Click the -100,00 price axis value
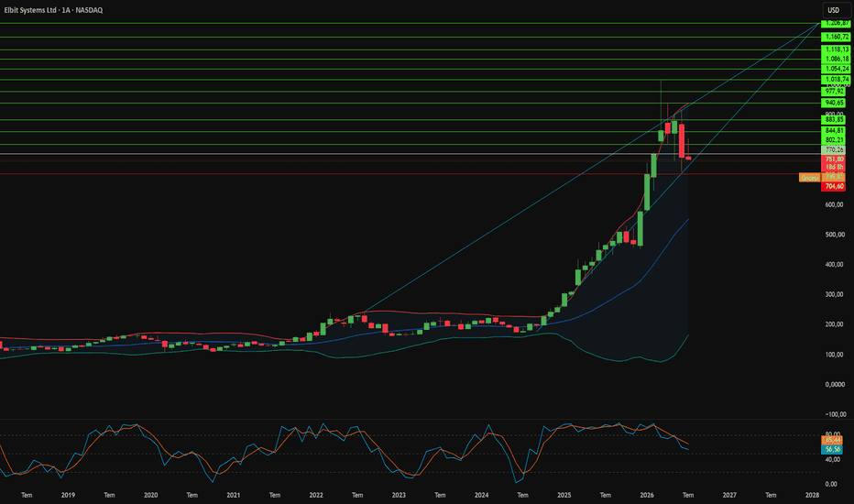The image size is (854, 504). (x=835, y=414)
